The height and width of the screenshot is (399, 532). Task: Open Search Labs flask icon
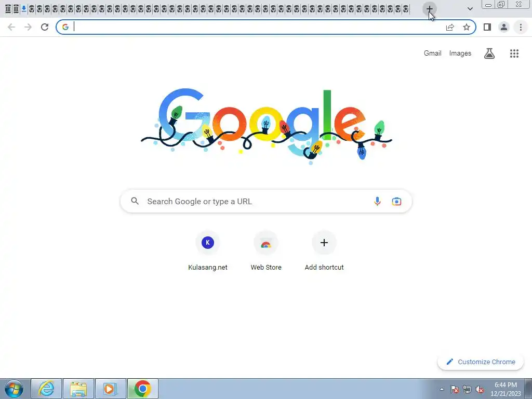pyautogui.click(x=489, y=54)
